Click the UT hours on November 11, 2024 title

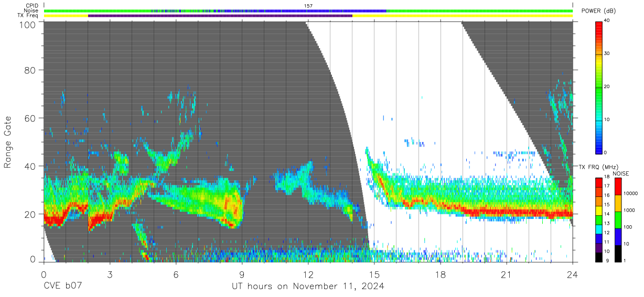(308, 287)
